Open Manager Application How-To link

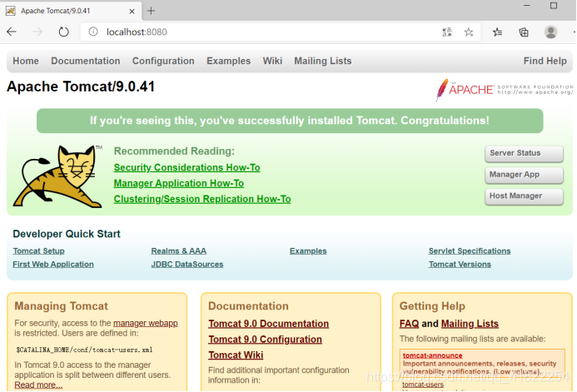point(179,183)
